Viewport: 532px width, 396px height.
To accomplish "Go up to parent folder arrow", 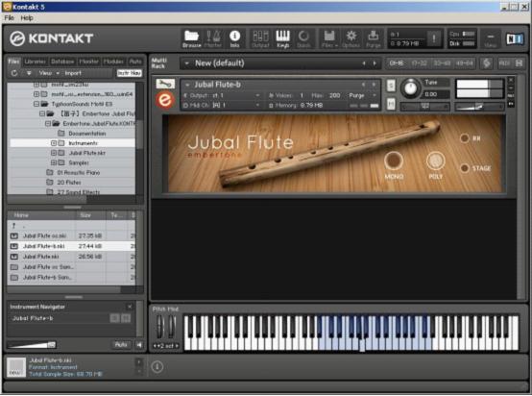I will 13,226.
